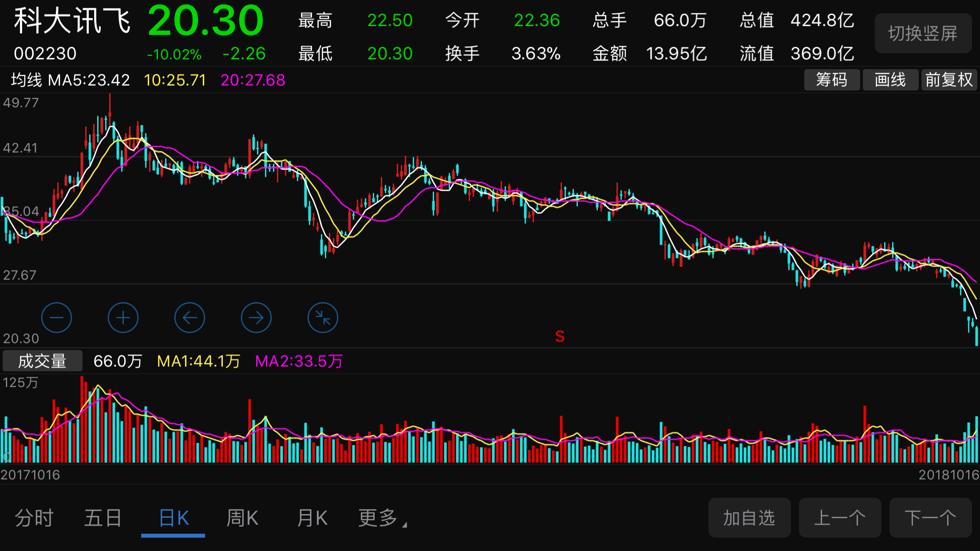Screen dimensions: 980x551
Task: Go to next stock with 下一个
Action: point(930,518)
